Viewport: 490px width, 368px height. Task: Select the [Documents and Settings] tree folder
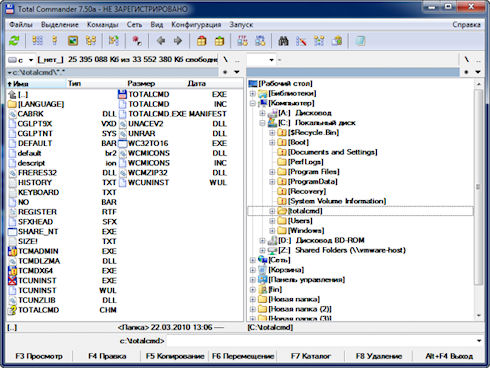point(333,152)
